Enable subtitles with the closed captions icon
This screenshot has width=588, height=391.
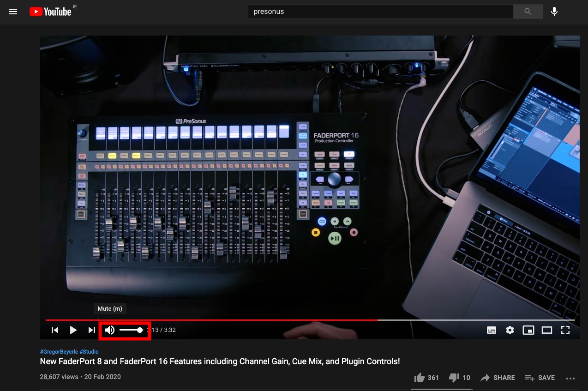(x=491, y=330)
